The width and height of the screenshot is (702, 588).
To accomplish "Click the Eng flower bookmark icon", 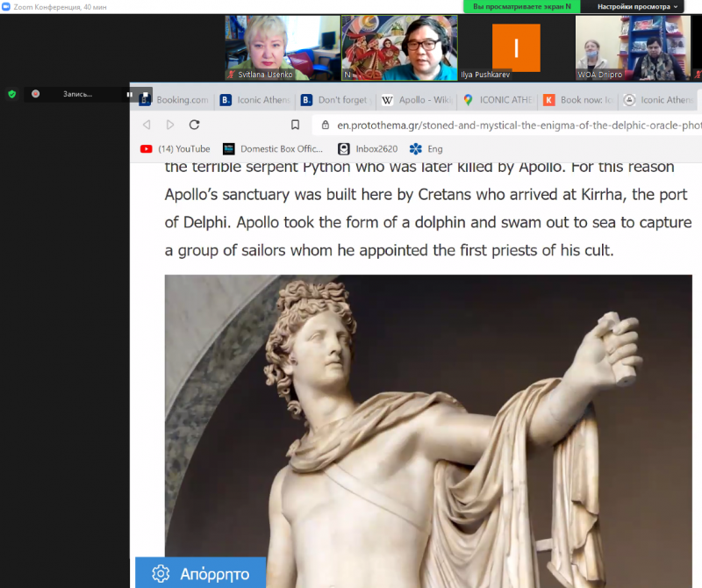I will [x=415, y=148].
